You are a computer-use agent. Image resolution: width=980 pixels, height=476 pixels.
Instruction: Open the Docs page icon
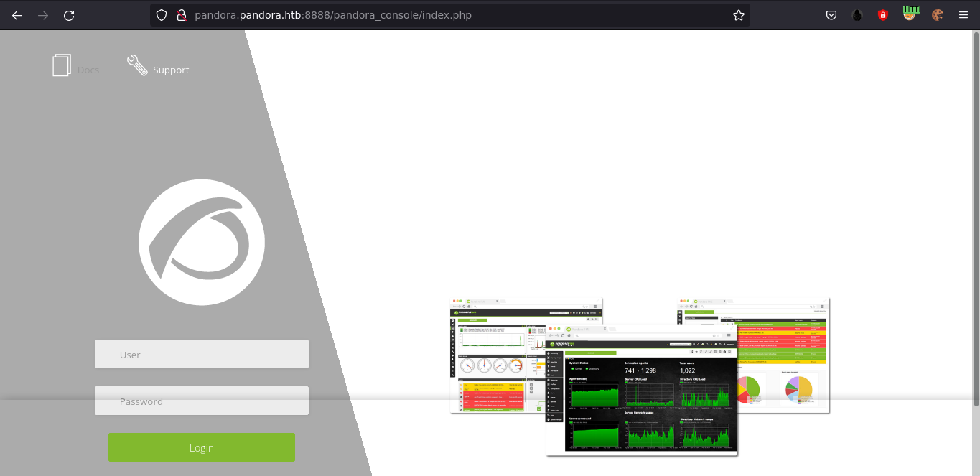point(62,65)
